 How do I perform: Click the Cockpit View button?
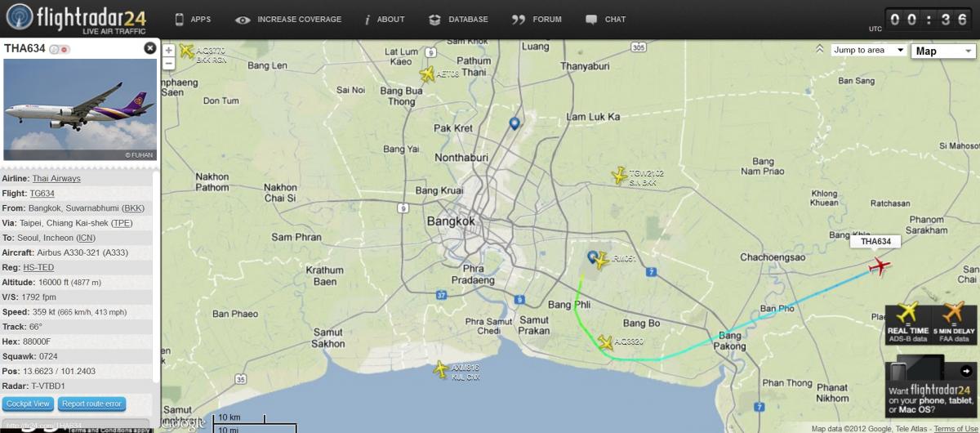tap(29, 404)
